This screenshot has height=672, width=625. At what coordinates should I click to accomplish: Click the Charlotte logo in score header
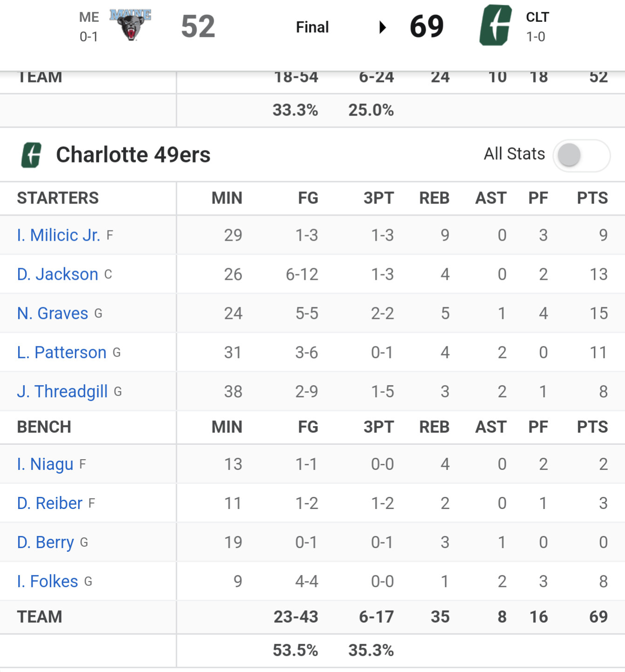point(496,25)
